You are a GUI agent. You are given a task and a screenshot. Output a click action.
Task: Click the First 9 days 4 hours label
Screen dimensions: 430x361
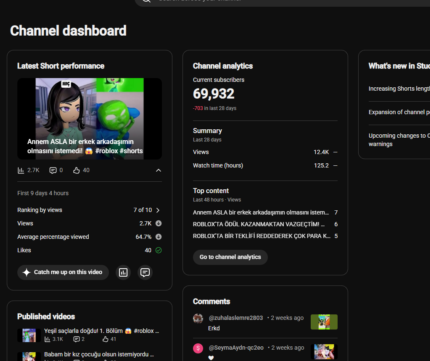click(x=43, y=193)
